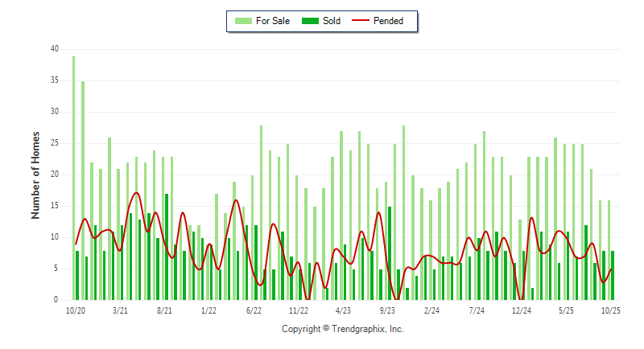Click the red Pended line legend marker
Screen dimensions: 644x349
[359, 21]
